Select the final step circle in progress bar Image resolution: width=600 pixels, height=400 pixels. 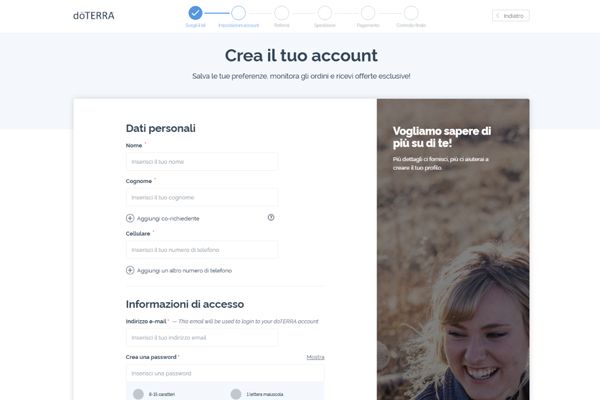(x=411, y=13)
